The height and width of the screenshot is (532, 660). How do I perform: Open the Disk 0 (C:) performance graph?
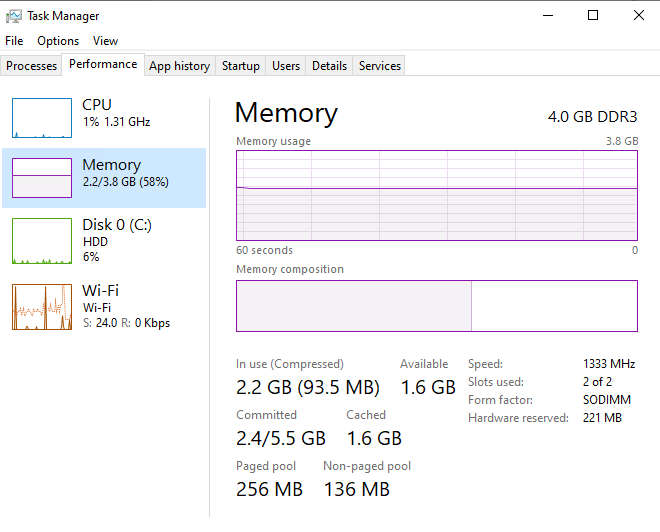(x=42, y=241)
